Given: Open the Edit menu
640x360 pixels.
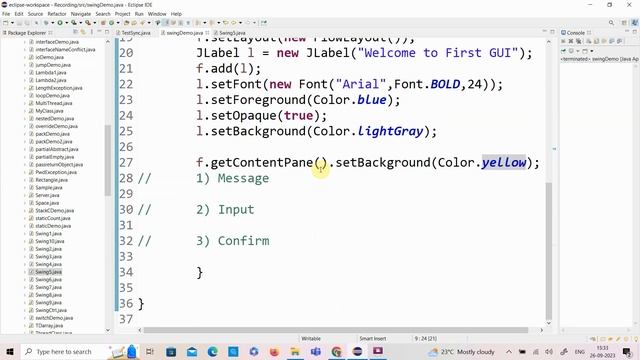Looking at the screenshot, I should pos(19,14).
